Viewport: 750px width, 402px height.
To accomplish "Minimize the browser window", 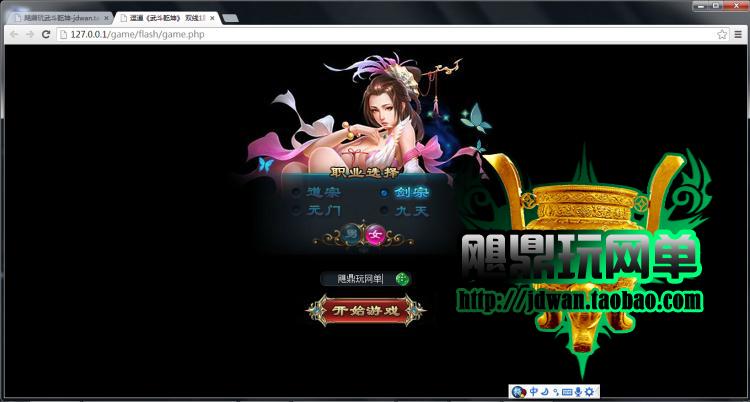I will coord(700,6).
